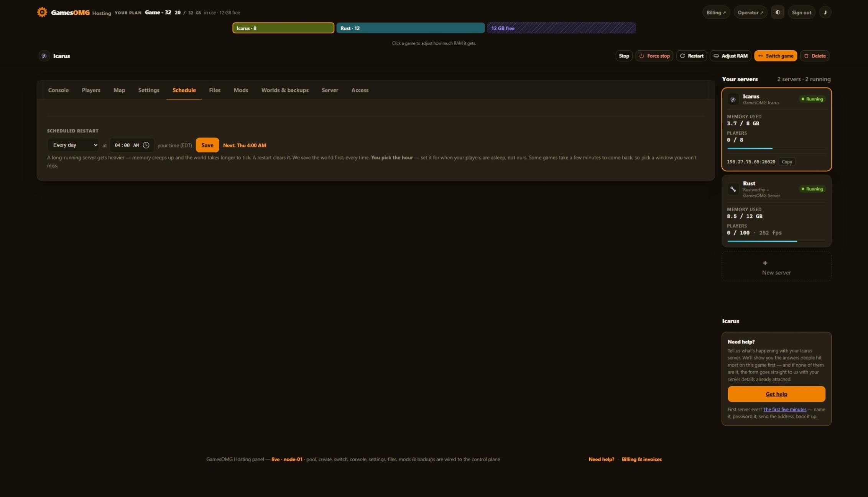The image size is (868, 497).
Task: Open the Operator external link
Action: point(750,12)
